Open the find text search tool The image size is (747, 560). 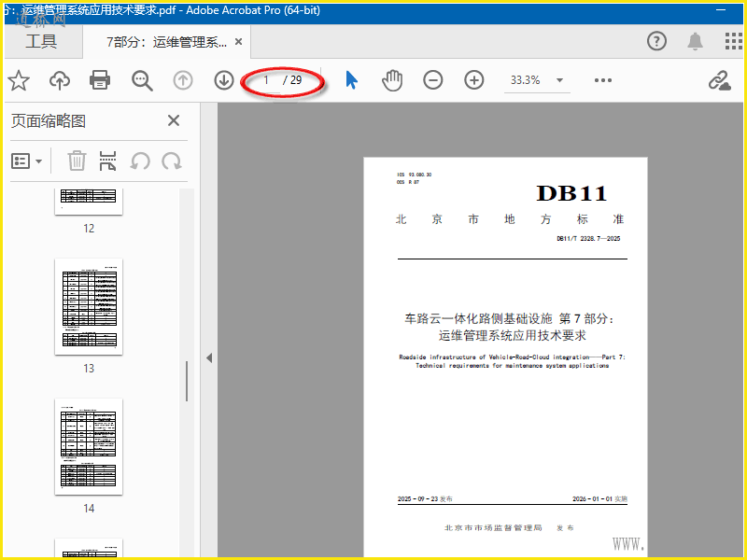(x=142, y=80)
